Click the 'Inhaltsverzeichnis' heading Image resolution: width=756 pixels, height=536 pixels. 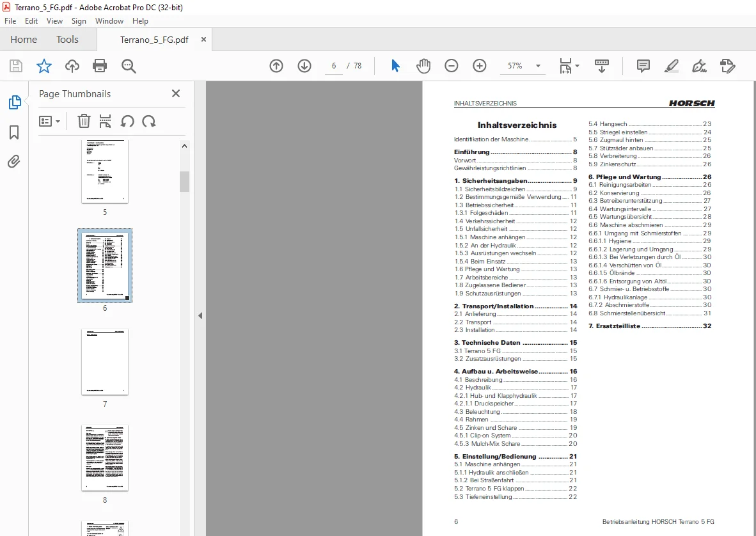pos(517,125)
